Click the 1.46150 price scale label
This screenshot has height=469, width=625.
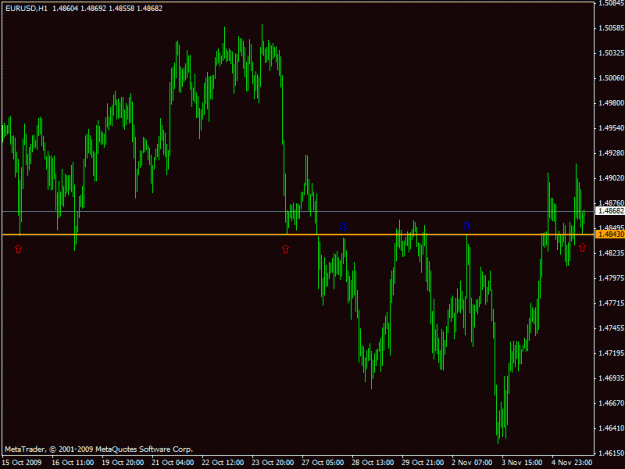(611, 453)
